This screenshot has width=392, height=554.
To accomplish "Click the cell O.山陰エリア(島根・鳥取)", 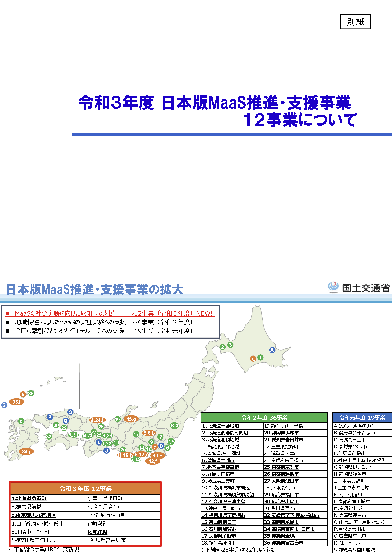I will 362,522.
